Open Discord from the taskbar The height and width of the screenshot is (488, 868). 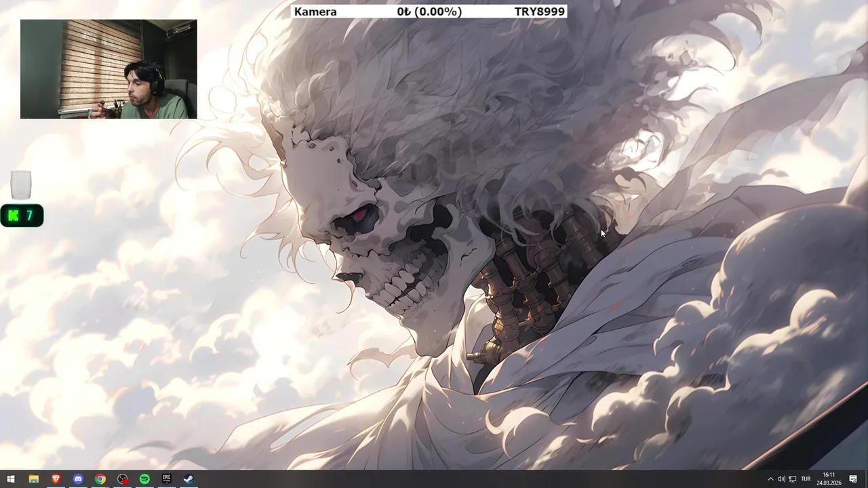(78, 479)
